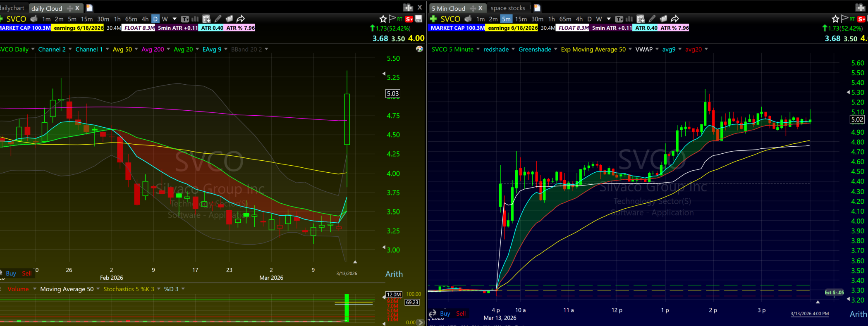This screenshot has height=326, width=868.
Task: Click SVCO symbol in daily chart header
Action: pos(16,19)
